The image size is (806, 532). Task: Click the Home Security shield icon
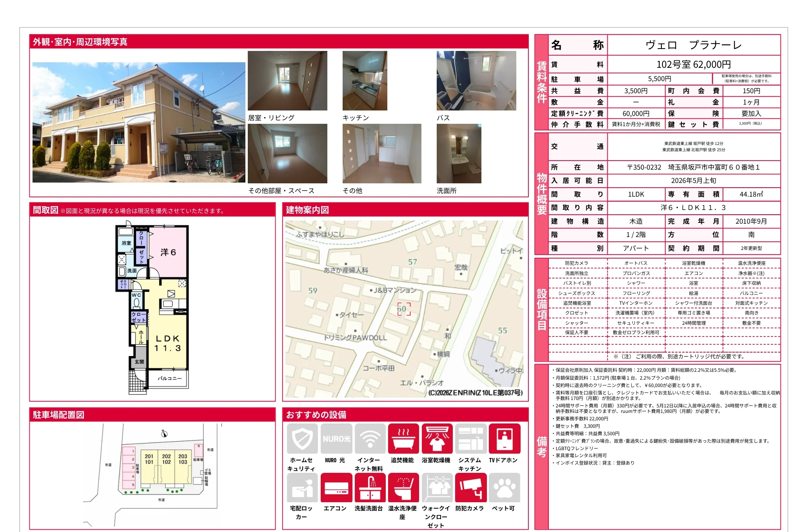coord(302,438)
